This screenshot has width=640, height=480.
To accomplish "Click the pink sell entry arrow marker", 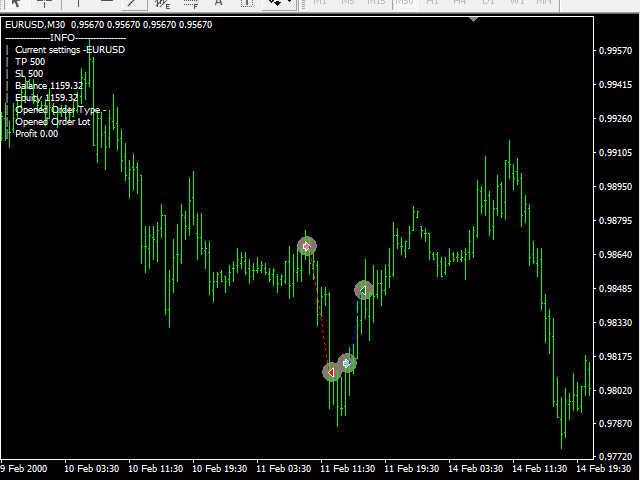I will (x=307, y=246).
